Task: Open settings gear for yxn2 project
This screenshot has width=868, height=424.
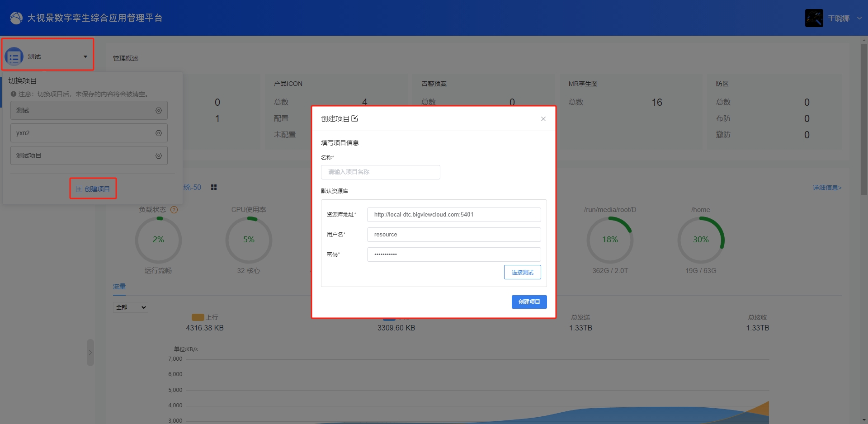Action: [159, 133]
